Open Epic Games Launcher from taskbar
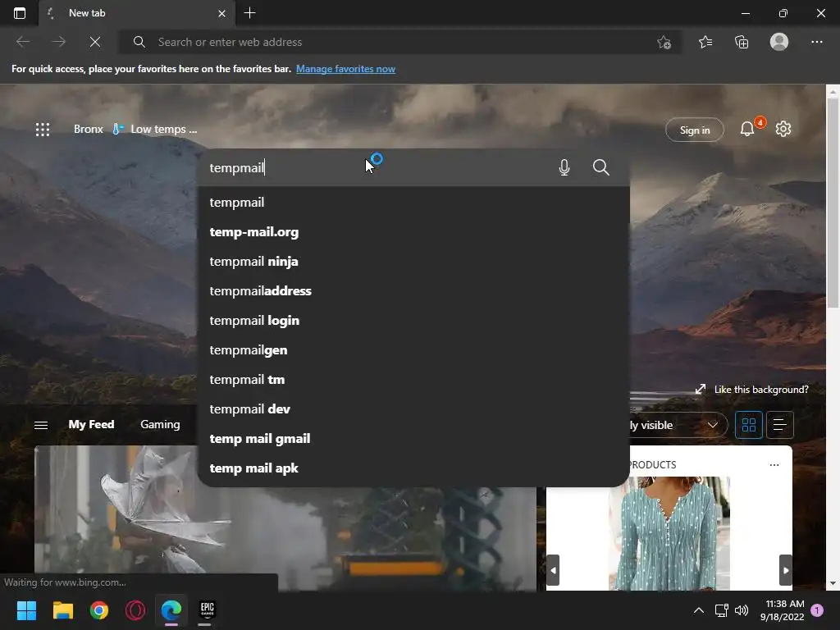840x630 pixels. point(208,610)
